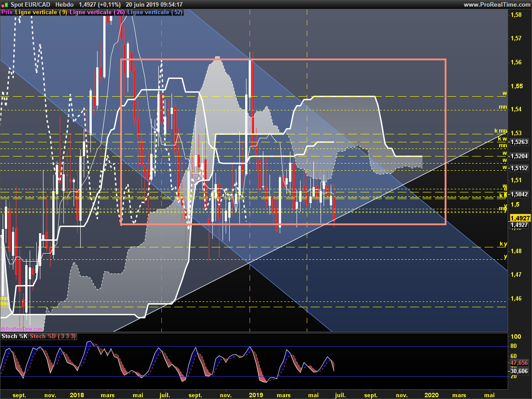Screen dimensions: 532x399
Task: Click the 1,53 price axis label
Action: pyautogui.click(x=516, y=133)
